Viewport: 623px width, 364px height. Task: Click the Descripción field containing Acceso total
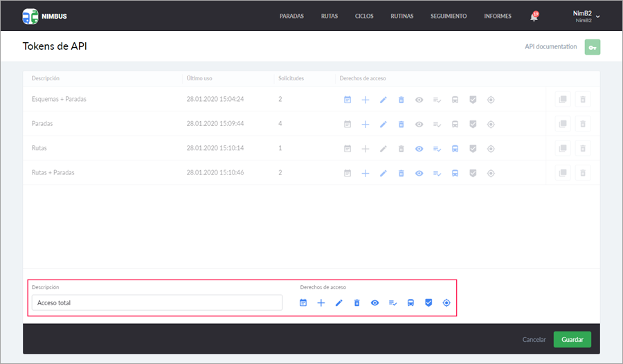click(157, 303)
